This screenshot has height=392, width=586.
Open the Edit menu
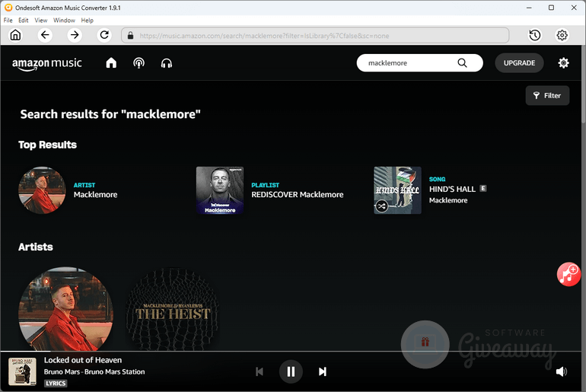click(x=24, y=21)
